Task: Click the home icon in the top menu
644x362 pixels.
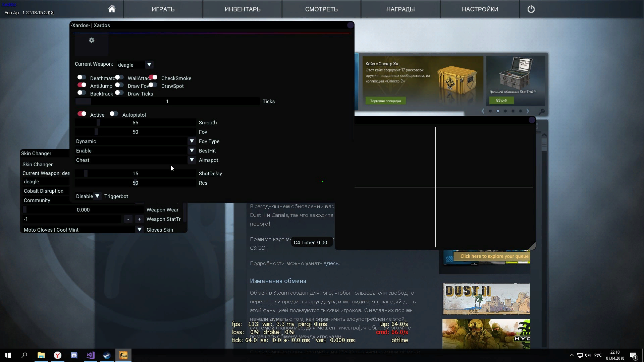Action: 112,9
